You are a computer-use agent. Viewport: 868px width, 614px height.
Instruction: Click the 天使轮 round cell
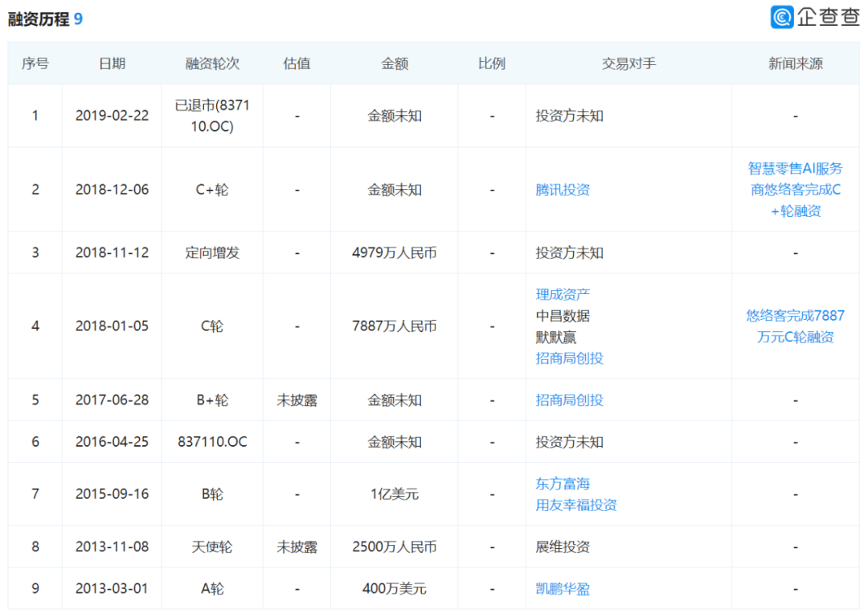click(x=212, y=547)
